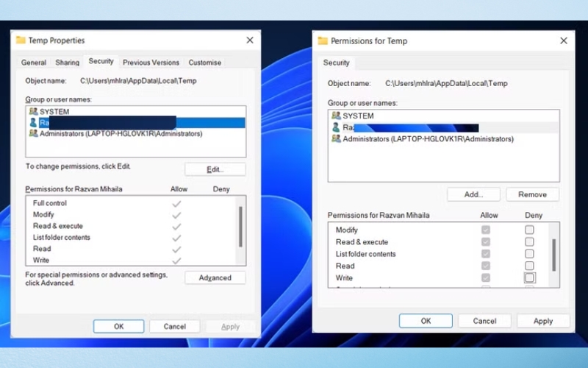Enable Deny for Read & execute
588x368 pixels.
tap(529, 242)
